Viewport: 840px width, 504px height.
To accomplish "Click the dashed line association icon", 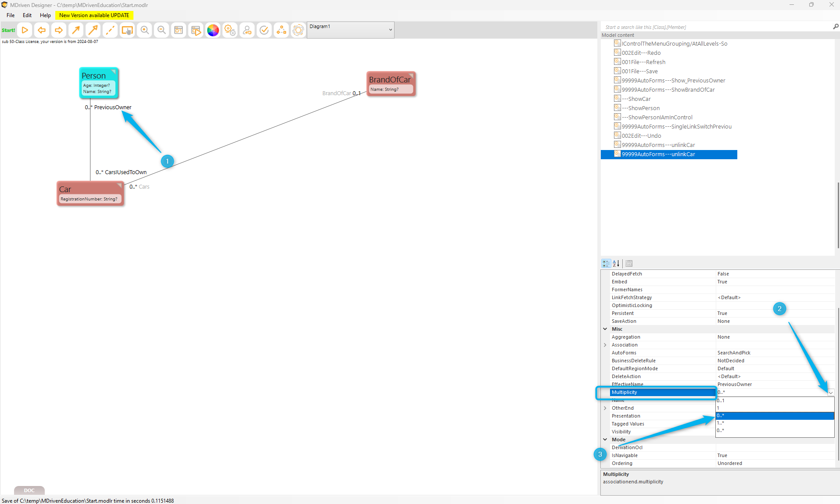I will tap(110, 30).
